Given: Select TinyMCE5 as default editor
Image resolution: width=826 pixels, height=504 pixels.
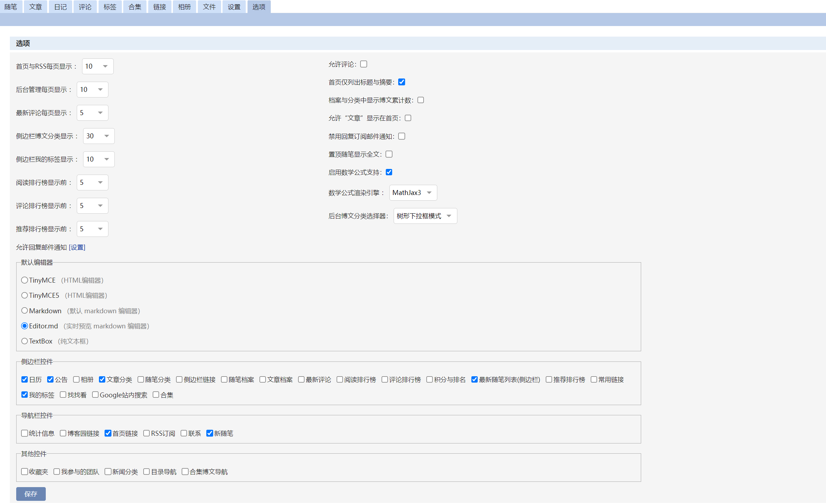Looking at the screenshot, I should 25,295.
